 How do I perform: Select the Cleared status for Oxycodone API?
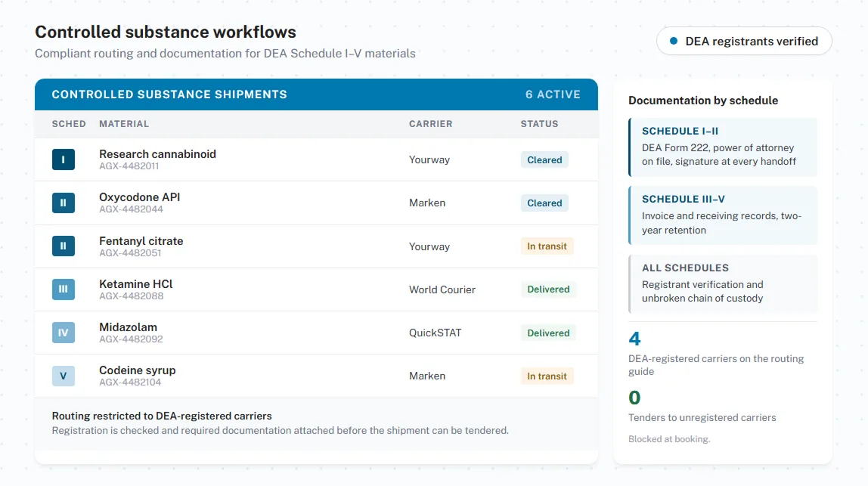544,203
